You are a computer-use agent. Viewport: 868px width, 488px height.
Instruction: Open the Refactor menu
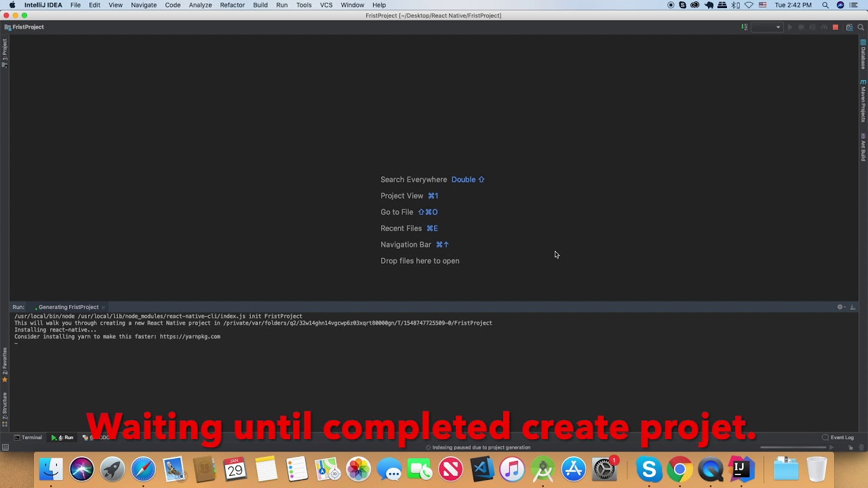(x=232, y=5)
